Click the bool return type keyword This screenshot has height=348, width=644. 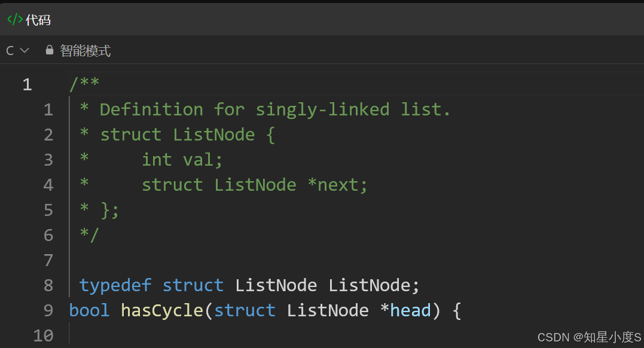coord(90,310)
